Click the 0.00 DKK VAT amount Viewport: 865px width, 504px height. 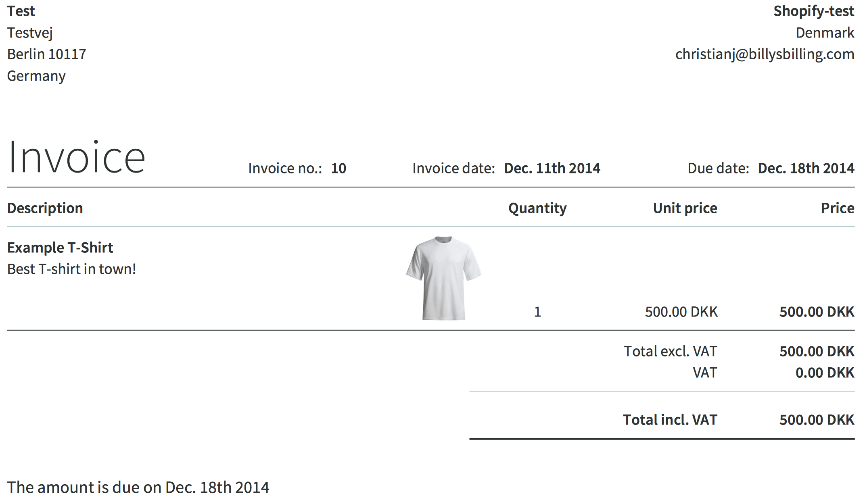click(x=825, y=373)
